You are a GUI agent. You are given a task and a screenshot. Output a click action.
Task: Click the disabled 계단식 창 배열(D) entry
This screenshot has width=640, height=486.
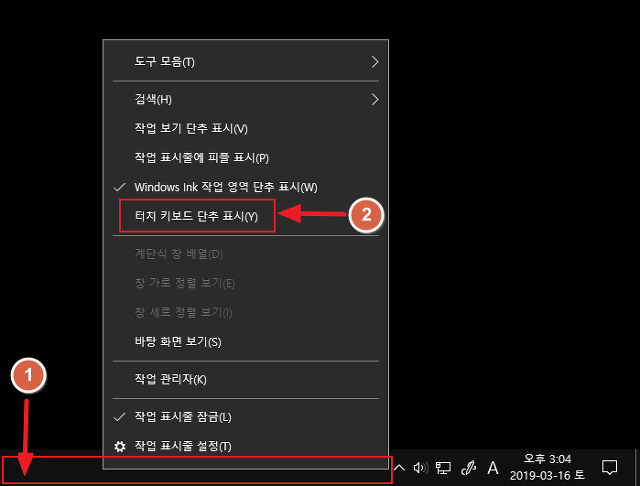(245, 254)
